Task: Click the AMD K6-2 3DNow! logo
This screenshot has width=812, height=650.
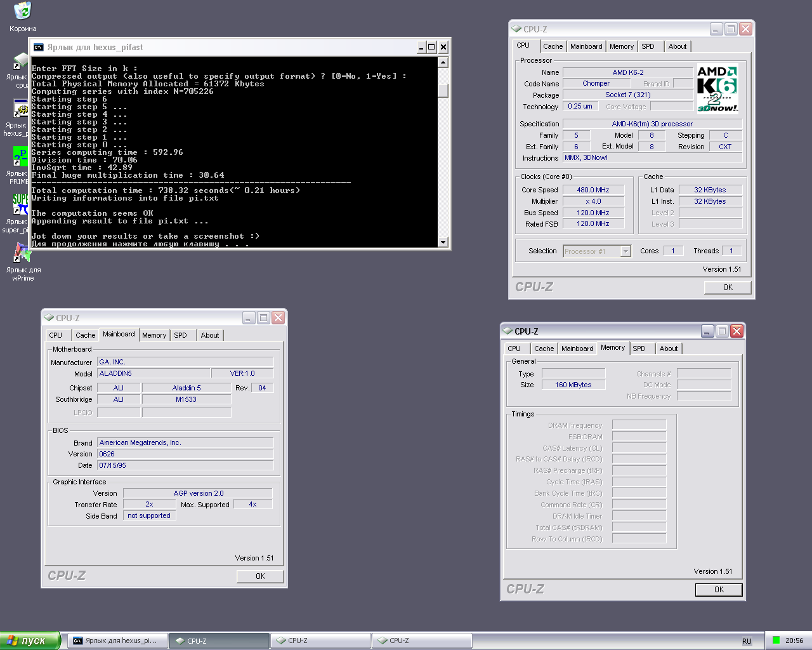Action: pos(717,88)
